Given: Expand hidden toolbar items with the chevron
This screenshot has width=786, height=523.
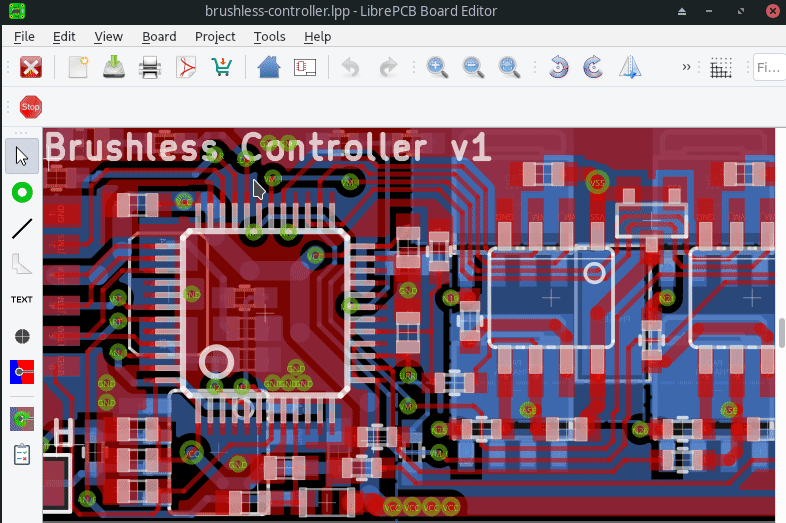Looking at the screenshot, I should point(686,67).
